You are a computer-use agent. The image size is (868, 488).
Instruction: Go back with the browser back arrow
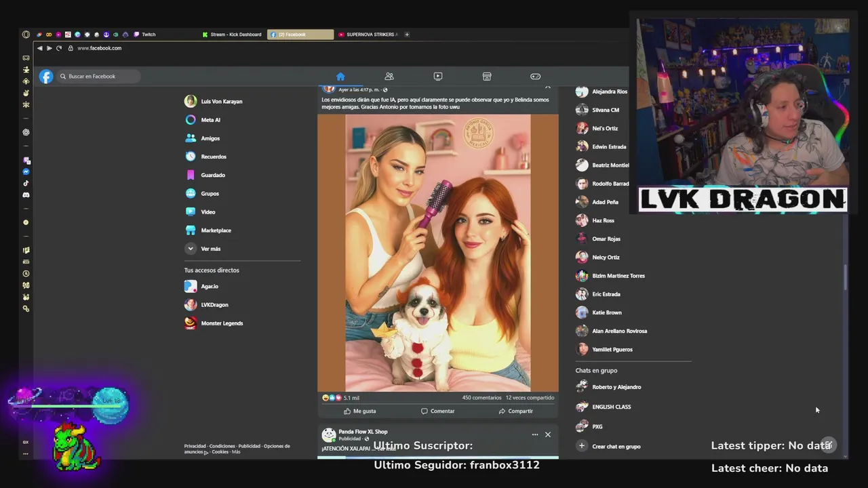(x=39, y=48)
